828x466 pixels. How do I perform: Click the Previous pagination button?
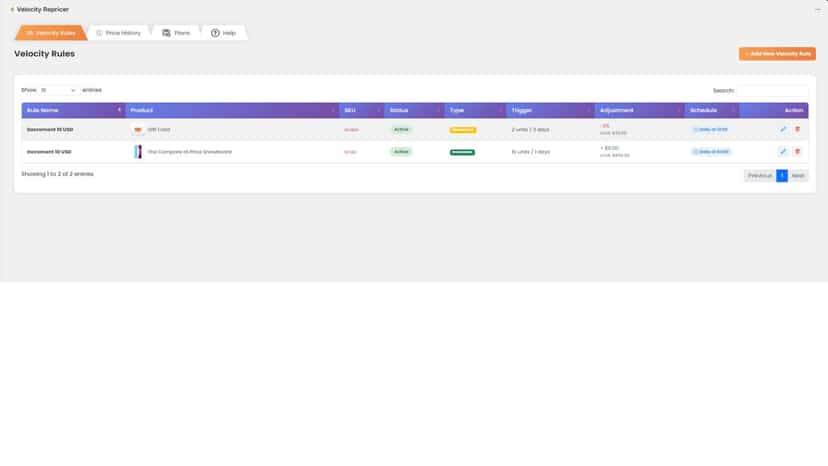[x=760, y=175]
